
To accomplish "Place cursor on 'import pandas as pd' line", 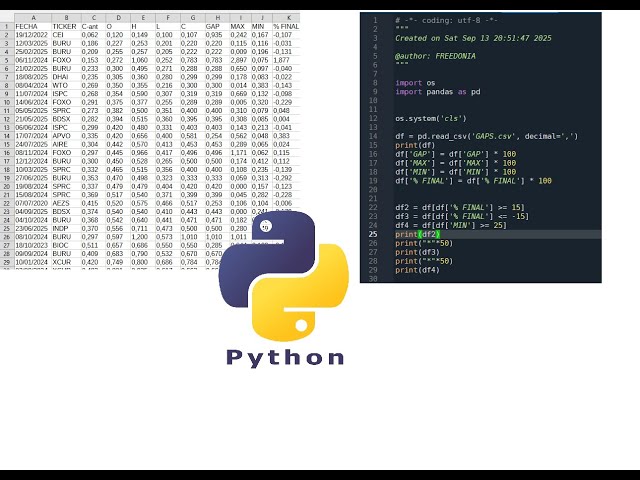I will tap(438, 92).
